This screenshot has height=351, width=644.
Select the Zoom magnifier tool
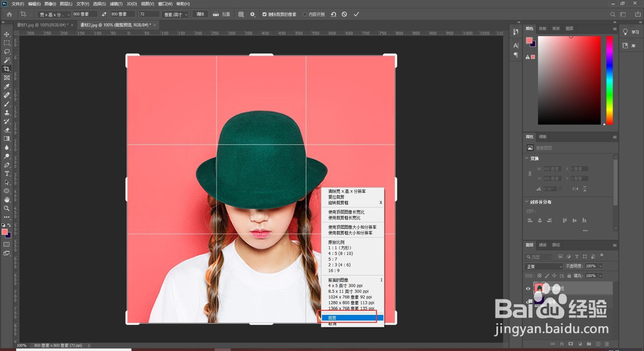[x=7, y=208]
